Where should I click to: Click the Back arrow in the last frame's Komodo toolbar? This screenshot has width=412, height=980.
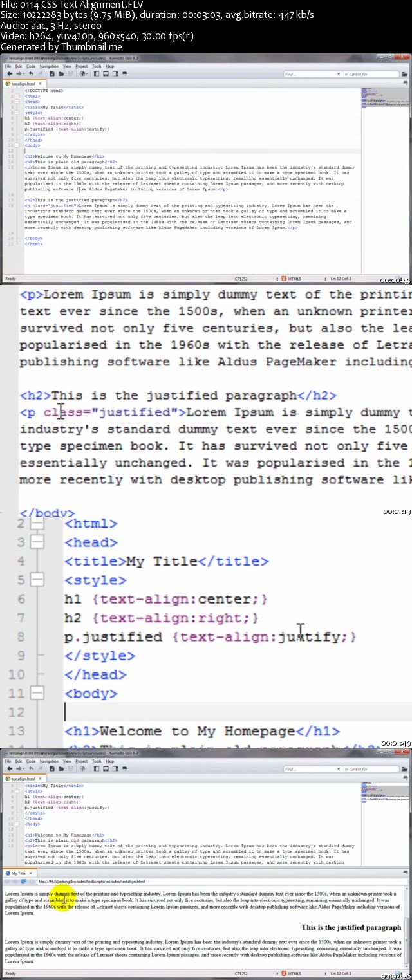[10, 768]
